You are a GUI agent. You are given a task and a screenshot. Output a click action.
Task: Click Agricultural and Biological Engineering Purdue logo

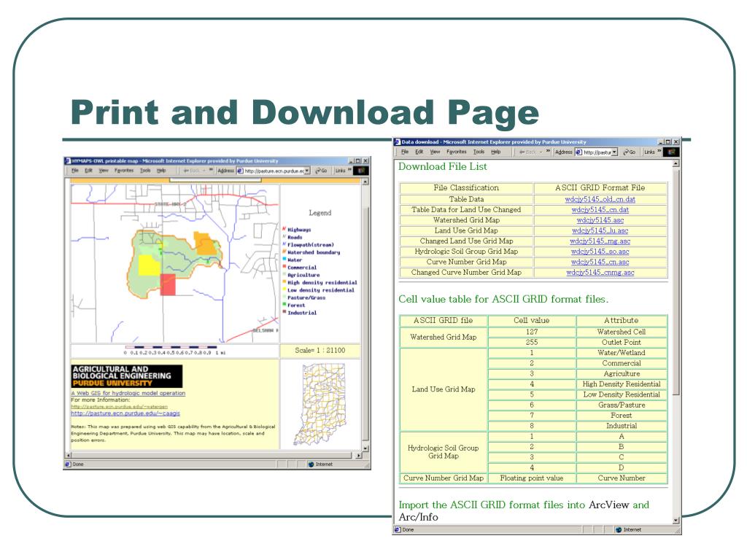[x=127, y=376]
